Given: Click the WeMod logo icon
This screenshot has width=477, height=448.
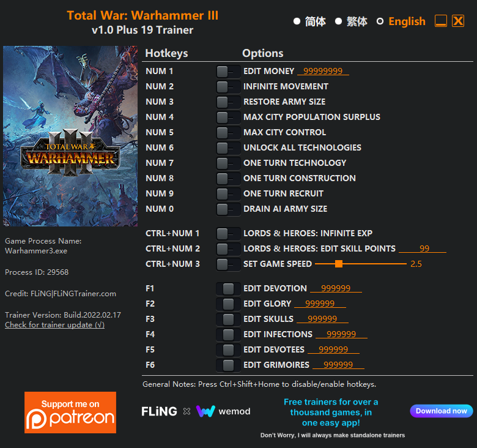Looking at the screenshot, I should tap(205, 411).
